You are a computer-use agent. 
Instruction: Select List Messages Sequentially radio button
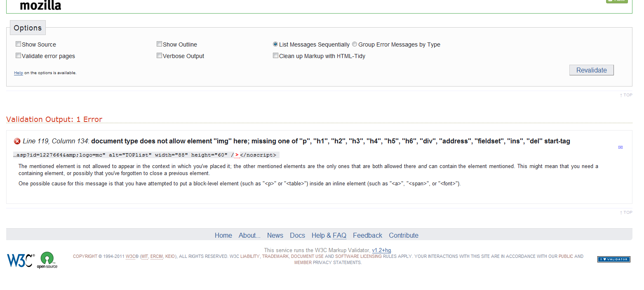pyautogui.click(x=275, y=44)
